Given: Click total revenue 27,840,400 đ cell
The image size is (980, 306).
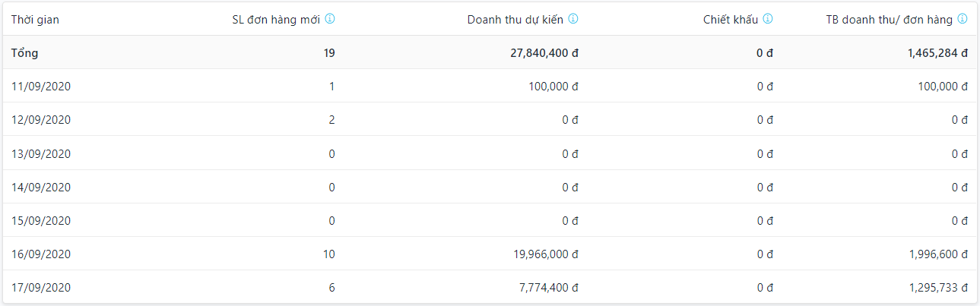Looking at the screenshot, I should 544,53.
